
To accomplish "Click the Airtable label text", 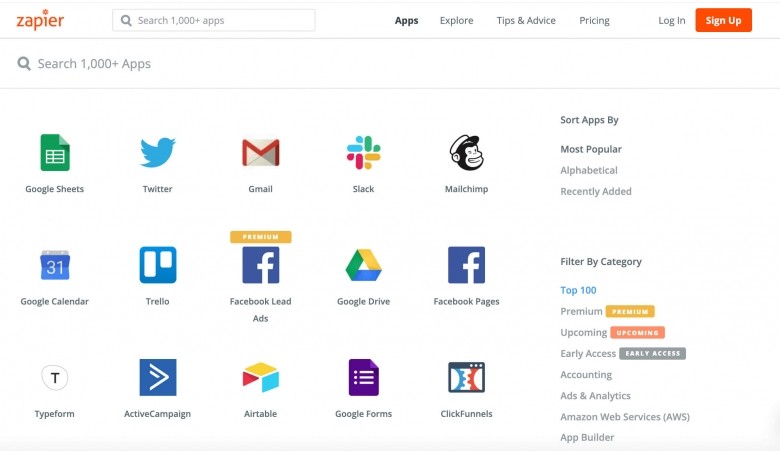I will (x=261, y=414).
